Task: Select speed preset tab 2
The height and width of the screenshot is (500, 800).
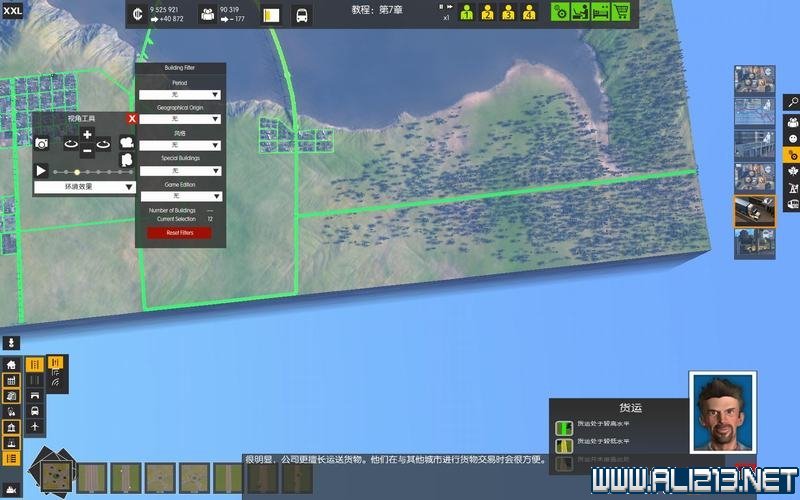Action: (487, 14)
